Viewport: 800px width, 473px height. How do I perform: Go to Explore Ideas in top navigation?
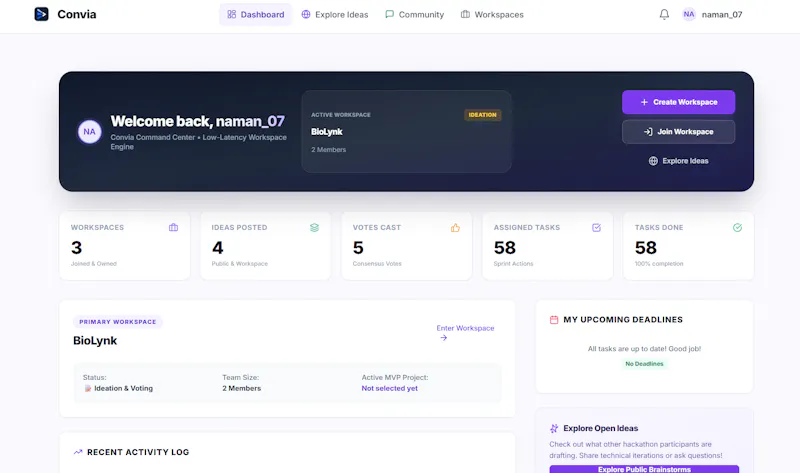click(335, 14)
